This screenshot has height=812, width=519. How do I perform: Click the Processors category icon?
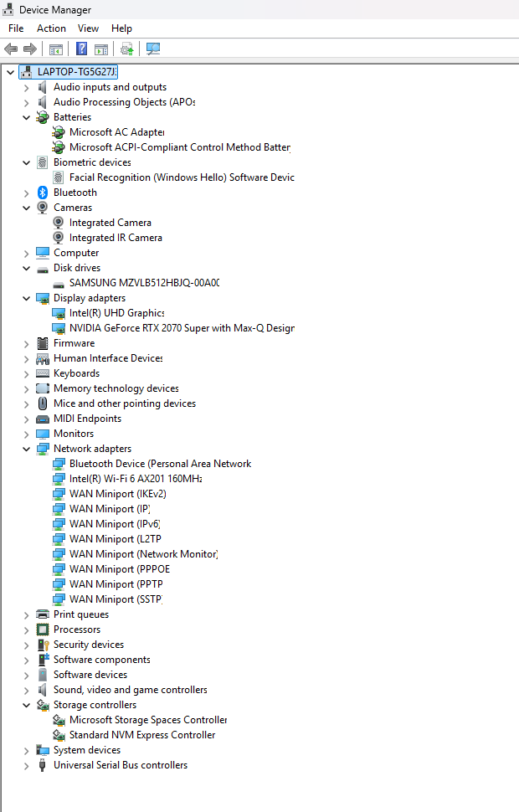tap(43, 630)
